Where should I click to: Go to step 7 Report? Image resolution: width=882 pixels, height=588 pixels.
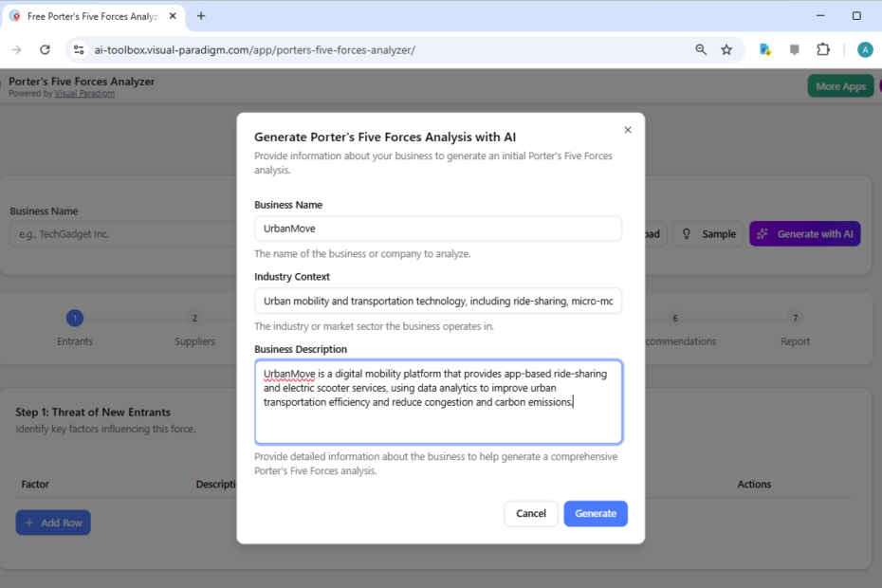[x=795, y=319]
